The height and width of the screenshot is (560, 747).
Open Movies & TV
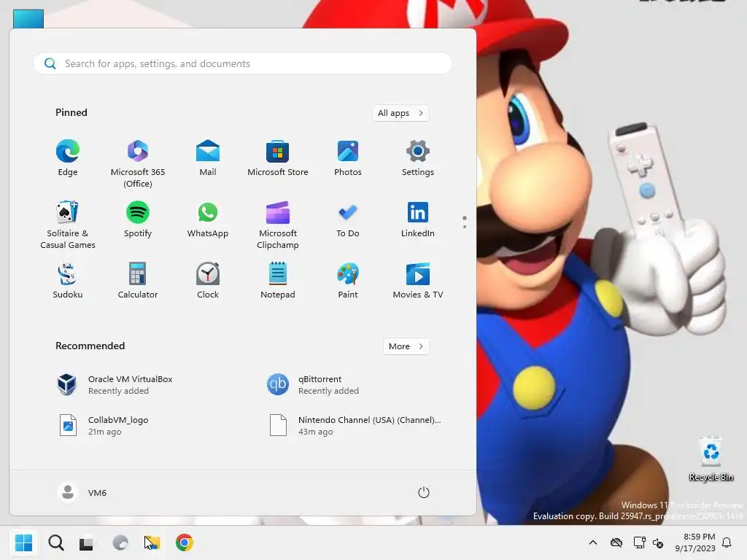[418, 281]
